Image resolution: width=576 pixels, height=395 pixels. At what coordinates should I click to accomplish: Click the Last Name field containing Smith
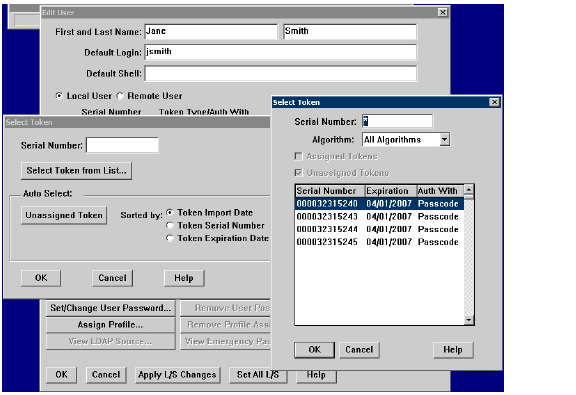click(x=350, y=32)
